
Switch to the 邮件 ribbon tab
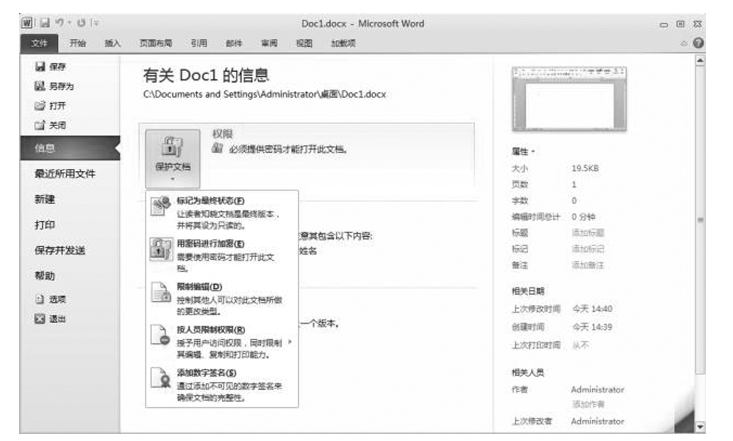click(x=234, y=43)
